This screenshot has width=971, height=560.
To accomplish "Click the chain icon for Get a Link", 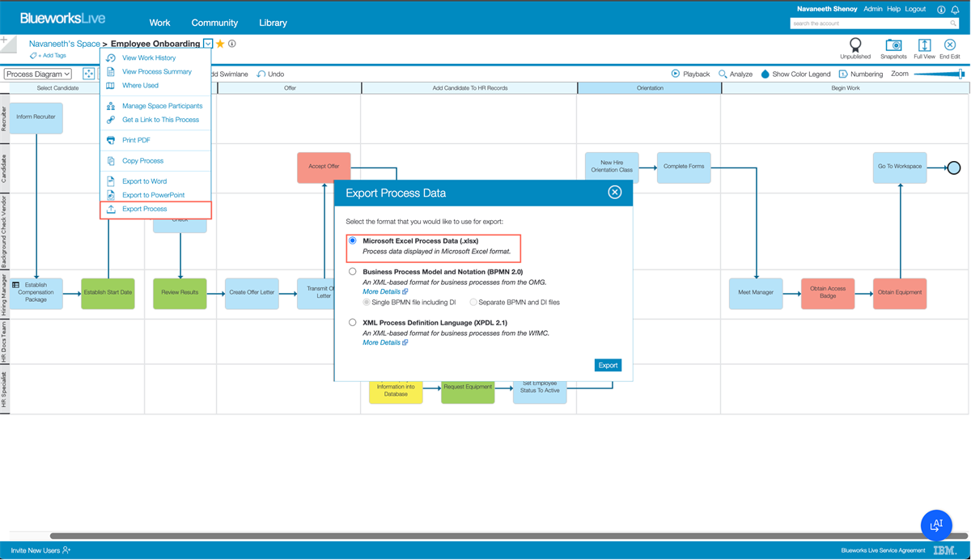I will click(x=111, y=120).
